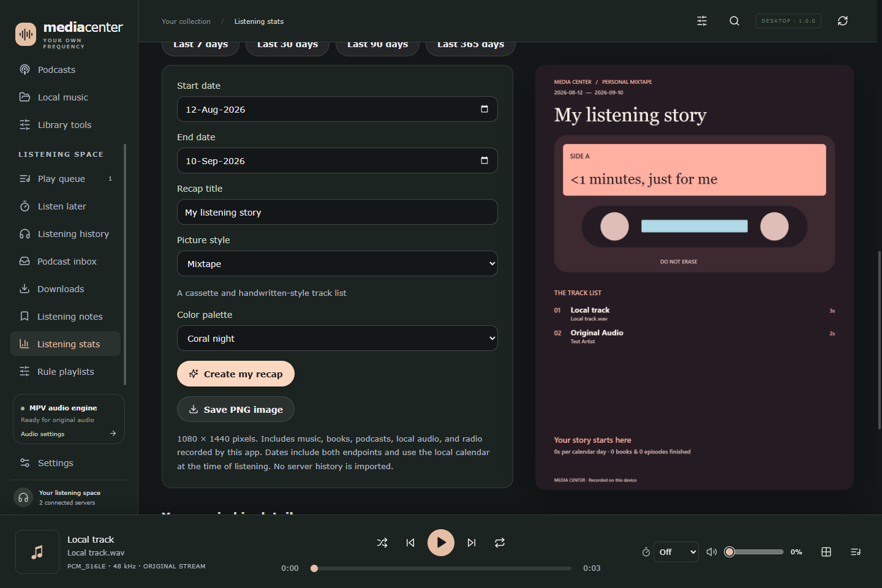Open the Podcast inbox
The width and height of the screenshot is (882, 588).
66,262
